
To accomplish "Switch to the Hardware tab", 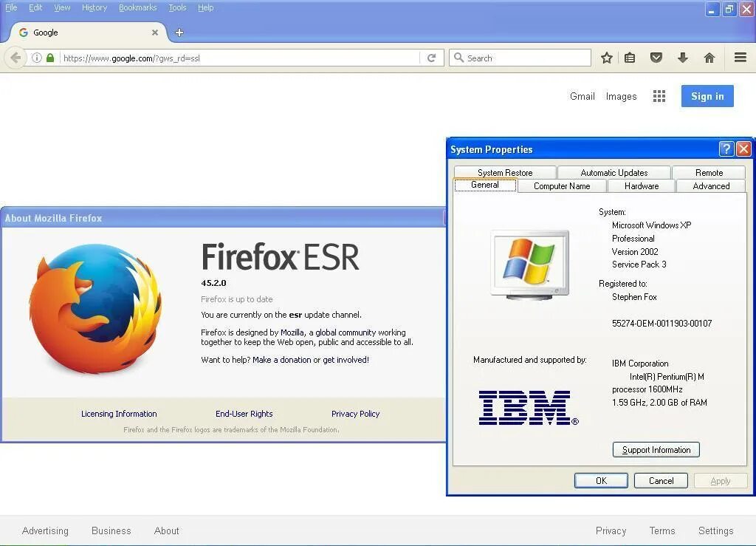I will pos(642,186).
